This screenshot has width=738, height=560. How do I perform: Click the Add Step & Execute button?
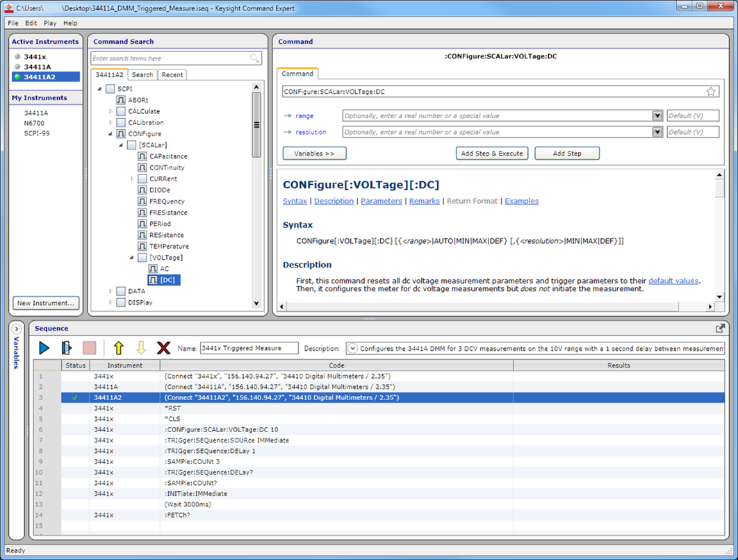[x=492, y=154]
